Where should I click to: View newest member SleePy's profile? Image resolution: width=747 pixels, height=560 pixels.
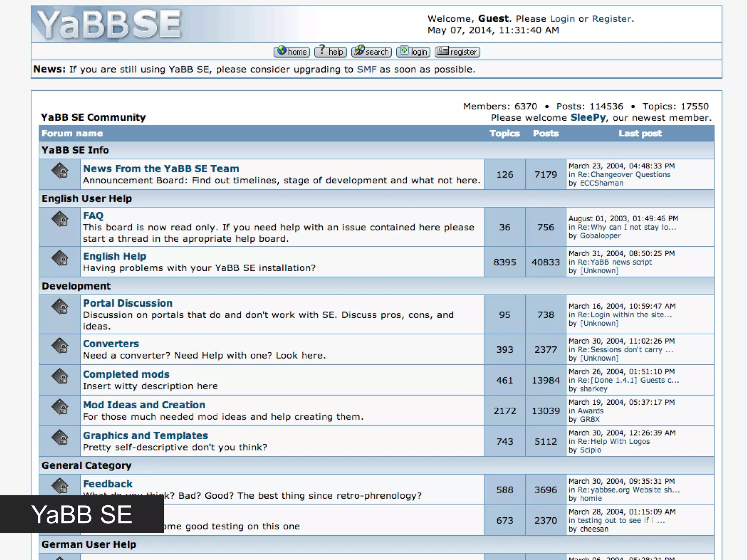(x=588, y=117)
